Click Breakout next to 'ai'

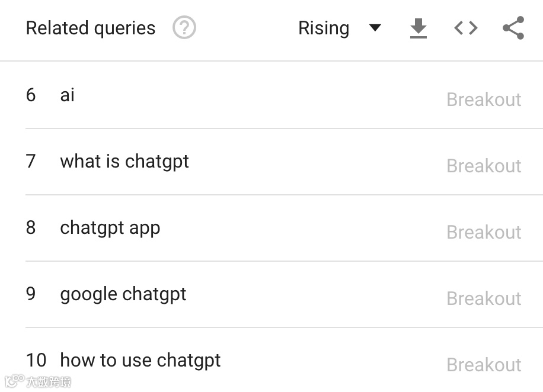[484, 99]
